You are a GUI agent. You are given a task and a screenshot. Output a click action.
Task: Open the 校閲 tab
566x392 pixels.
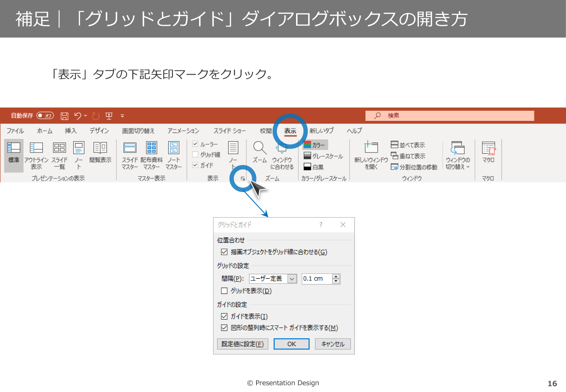pos(266,131)
